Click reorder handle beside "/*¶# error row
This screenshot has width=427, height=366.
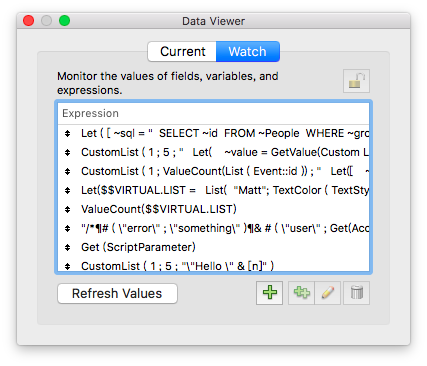68,229
